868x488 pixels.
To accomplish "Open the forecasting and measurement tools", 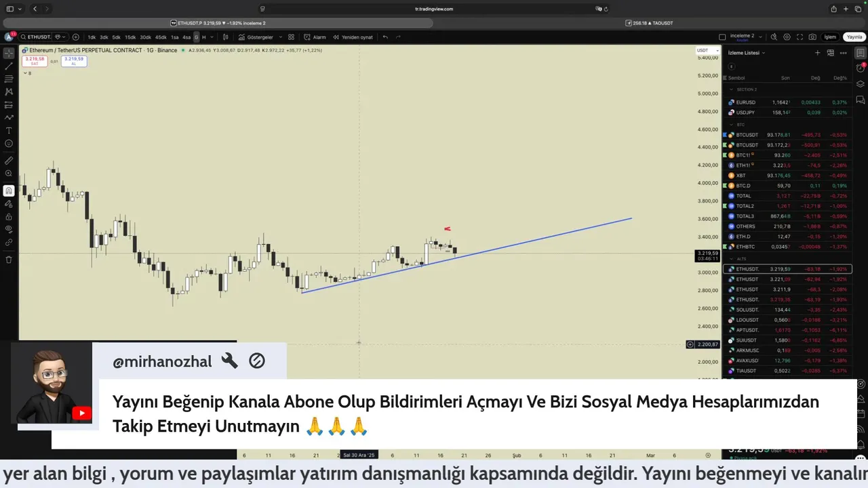I will [x=9, y=104].
